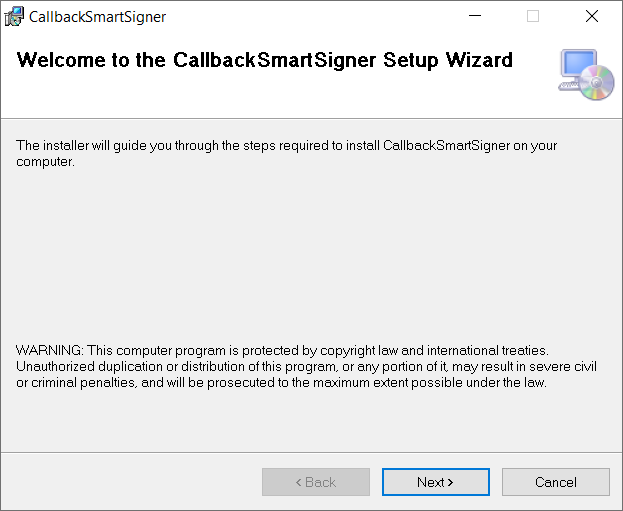The width and height of the screenshot is (623, 511).
Task: Minimize the CallbackSmartSigner setup window
Action: [x=475, y=16]
